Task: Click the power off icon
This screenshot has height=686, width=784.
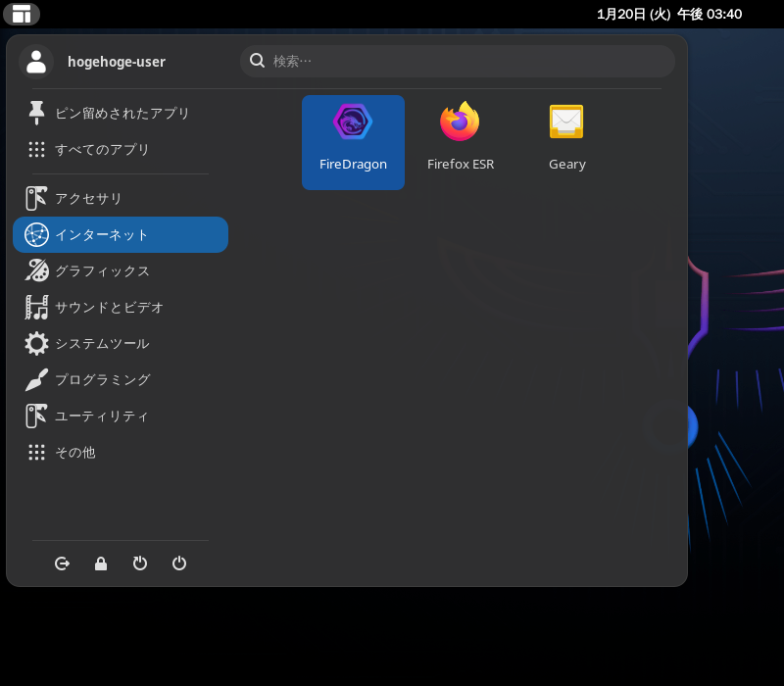Action: tap(179, 563)
